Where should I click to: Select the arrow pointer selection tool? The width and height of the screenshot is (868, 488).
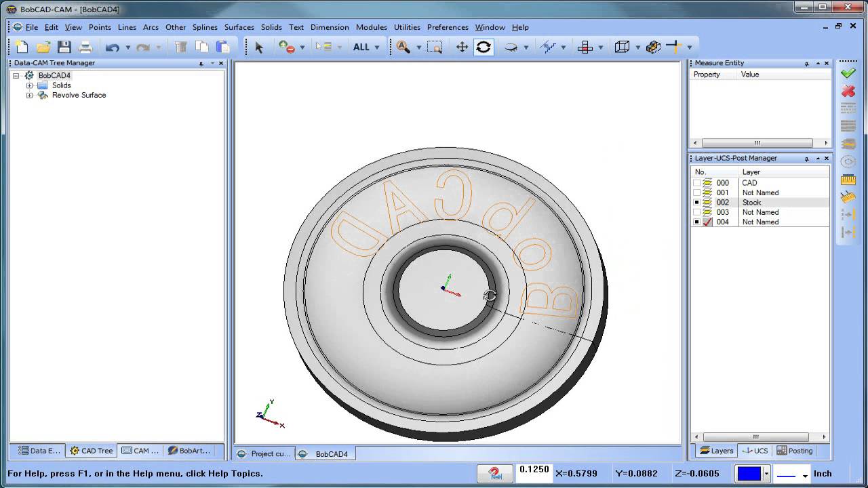pos(258,47)
